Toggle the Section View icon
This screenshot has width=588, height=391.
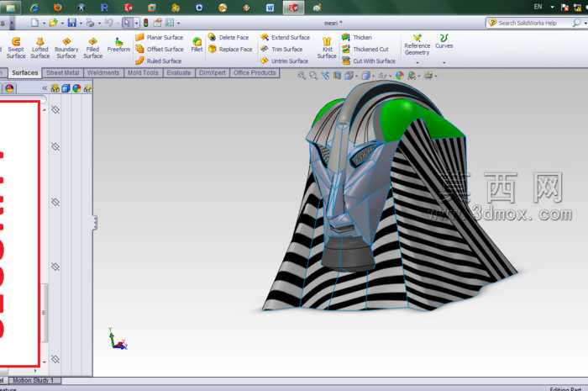[337, 76]
